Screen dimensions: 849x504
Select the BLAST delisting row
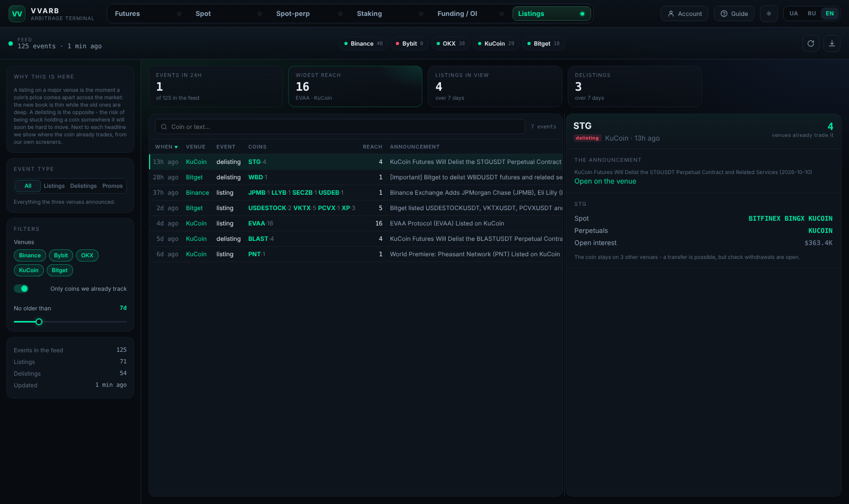pos(356,239)
